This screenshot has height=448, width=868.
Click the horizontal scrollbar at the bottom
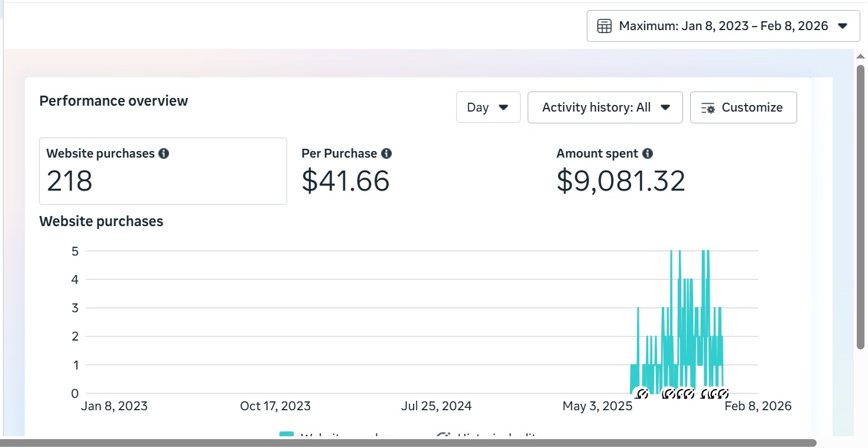tap(408, 443)
